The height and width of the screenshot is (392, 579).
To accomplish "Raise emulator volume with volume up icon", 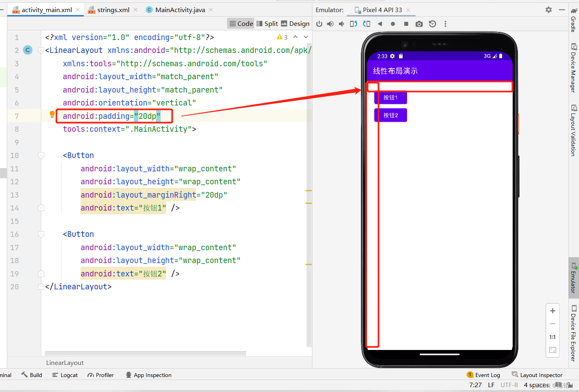I will coord(331,24).
